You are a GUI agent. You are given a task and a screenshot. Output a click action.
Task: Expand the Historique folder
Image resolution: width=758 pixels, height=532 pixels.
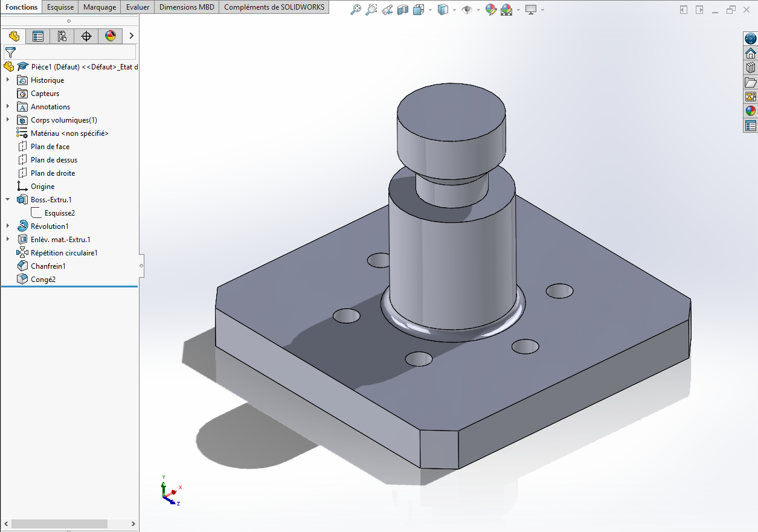(x=7, y=80)
